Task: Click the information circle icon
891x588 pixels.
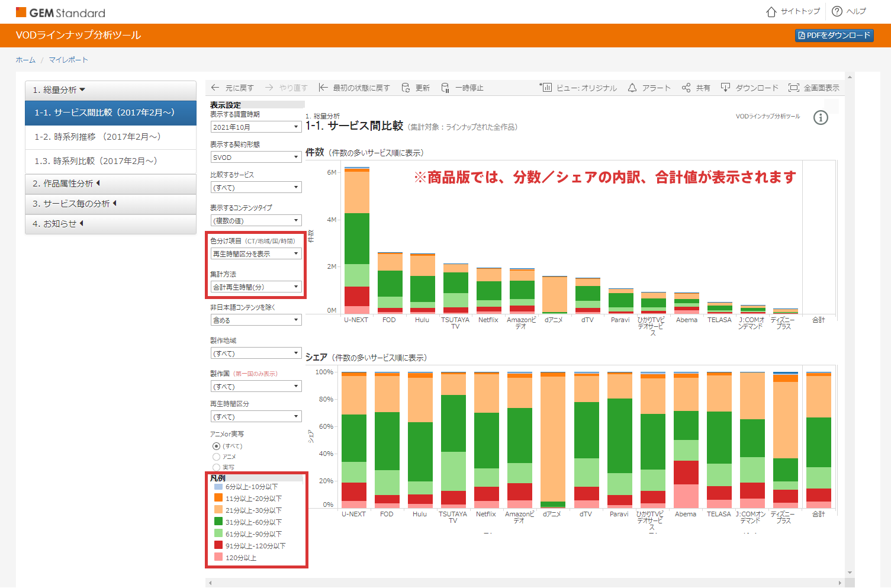Action: [821, 118]
